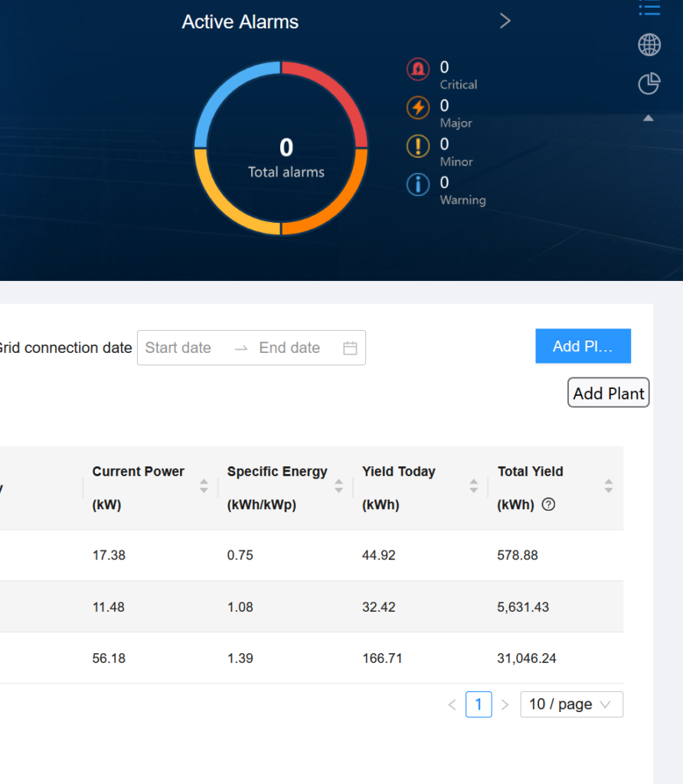Click the Major alarm lightning icon
The height and width of the screenshot is (784, 683).
[x=418, y=107]
